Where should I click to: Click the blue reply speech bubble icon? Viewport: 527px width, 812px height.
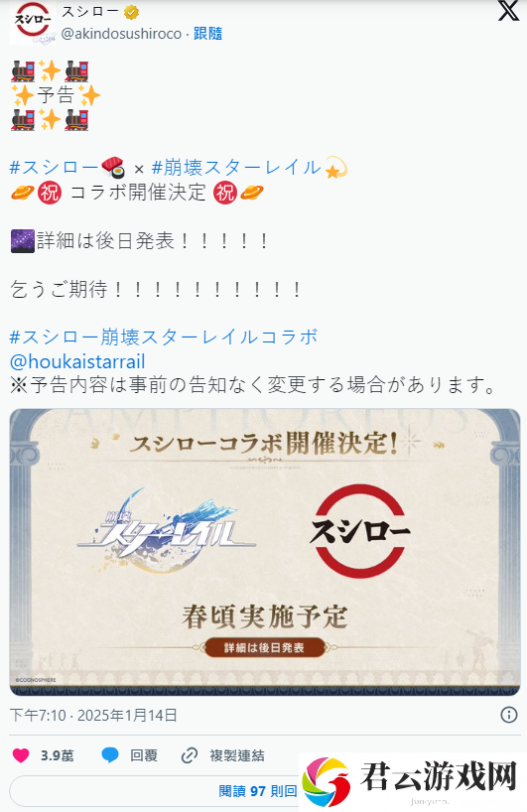(x=110, y=755)
